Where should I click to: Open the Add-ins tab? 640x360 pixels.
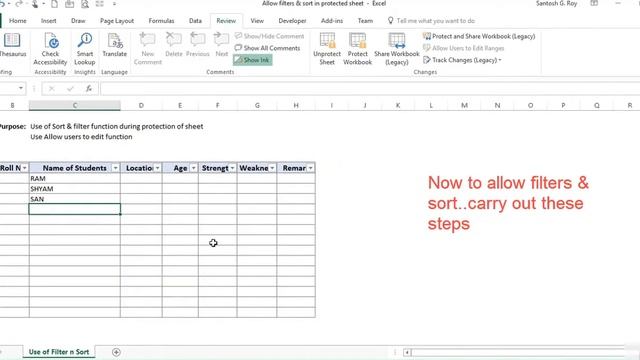332,20
